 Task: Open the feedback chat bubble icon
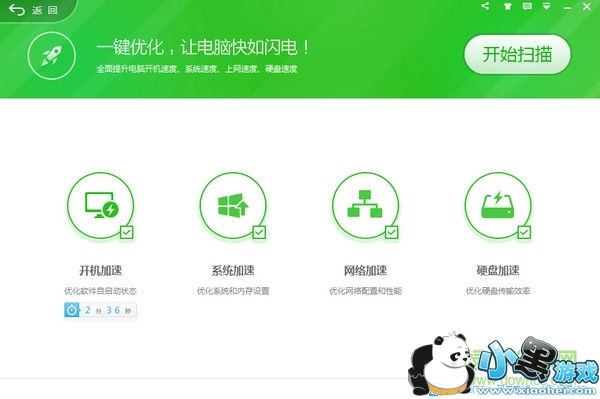tap(527, 6)
